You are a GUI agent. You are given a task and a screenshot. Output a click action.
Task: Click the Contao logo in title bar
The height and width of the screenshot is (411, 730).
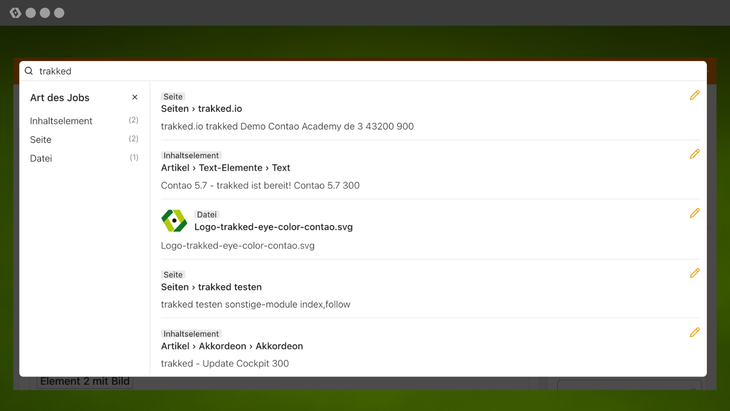15,13
